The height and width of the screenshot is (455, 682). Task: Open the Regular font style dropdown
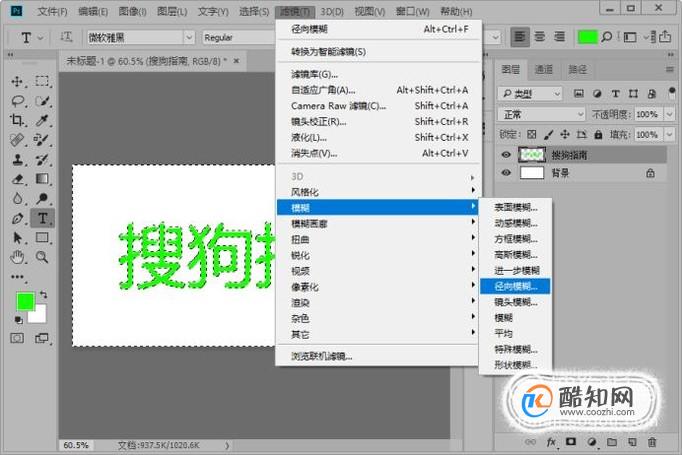239,37
